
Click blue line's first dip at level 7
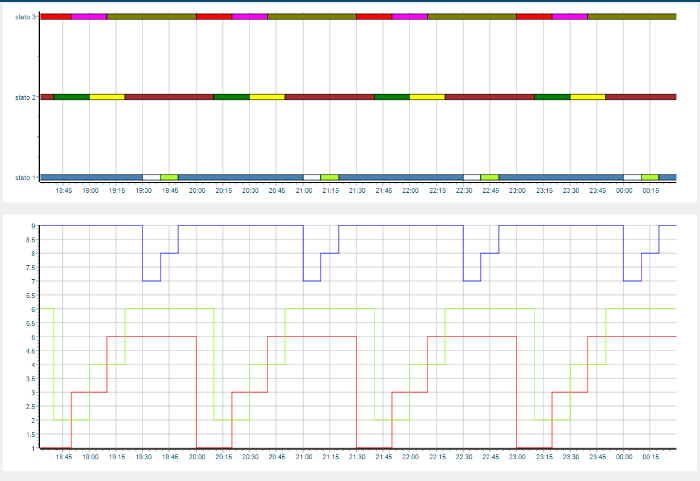click(x=151, y=281)
